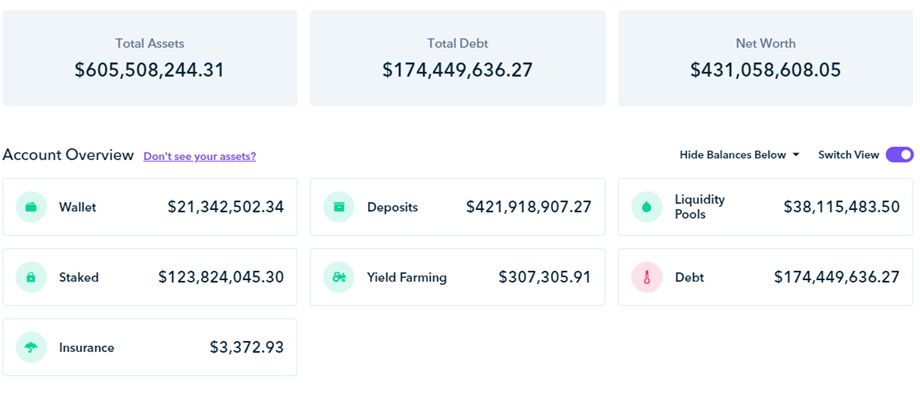Click the Hide Balances Below arrow

pyautogui.click(x=796, y=155)
